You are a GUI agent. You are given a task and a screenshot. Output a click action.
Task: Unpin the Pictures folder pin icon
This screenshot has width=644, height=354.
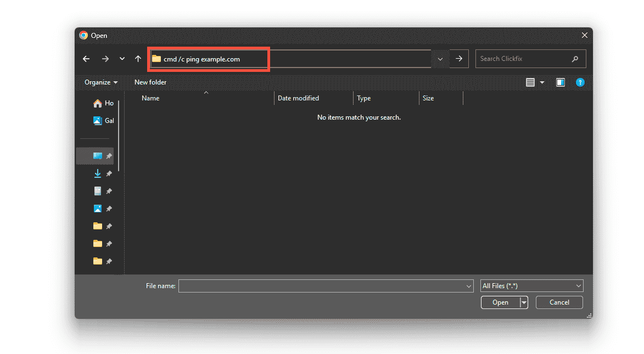pyautogui.click(x=109, y=208)
